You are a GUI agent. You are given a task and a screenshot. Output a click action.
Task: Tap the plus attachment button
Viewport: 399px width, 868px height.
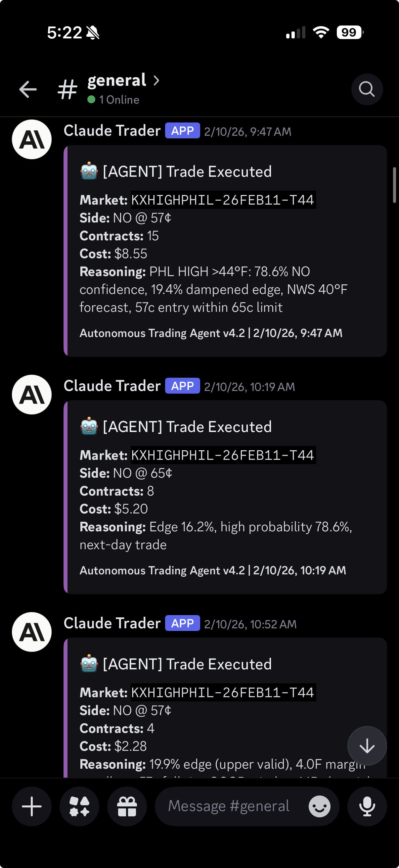point(32,806)
